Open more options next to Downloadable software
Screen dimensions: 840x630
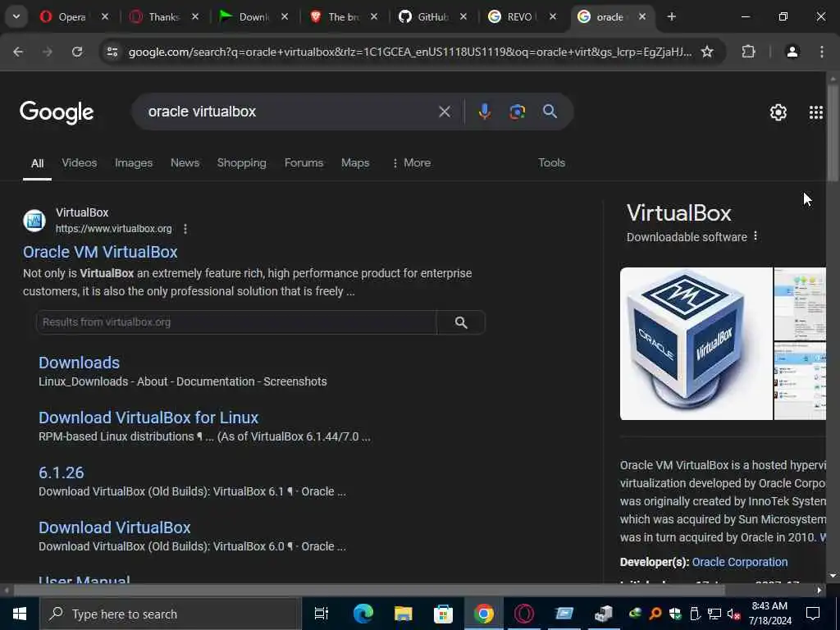[756, 236]
